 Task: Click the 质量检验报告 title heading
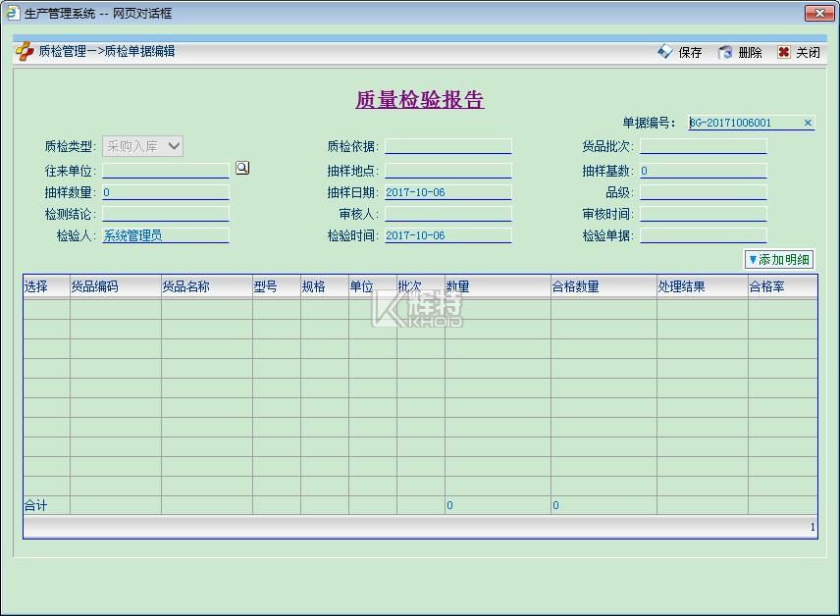tap(419, 100)
